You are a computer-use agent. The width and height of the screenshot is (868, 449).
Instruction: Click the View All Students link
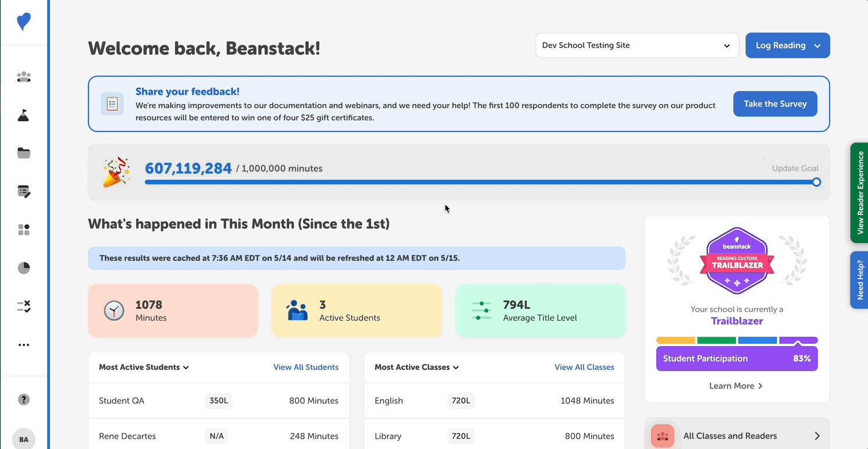pos(305,367)
